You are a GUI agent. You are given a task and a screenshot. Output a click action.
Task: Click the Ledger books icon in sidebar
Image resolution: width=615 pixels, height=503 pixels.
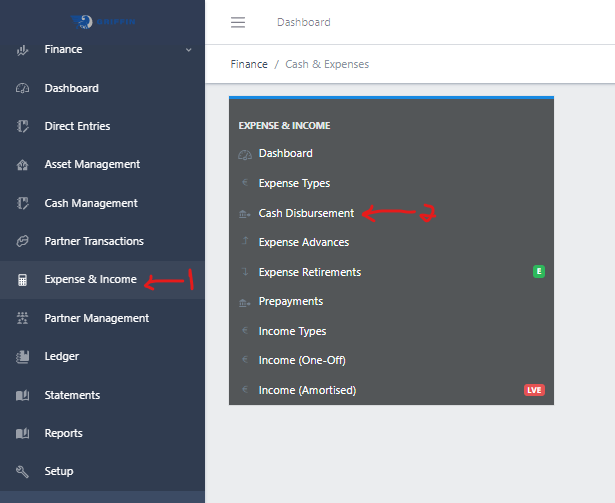click(22, 357)
